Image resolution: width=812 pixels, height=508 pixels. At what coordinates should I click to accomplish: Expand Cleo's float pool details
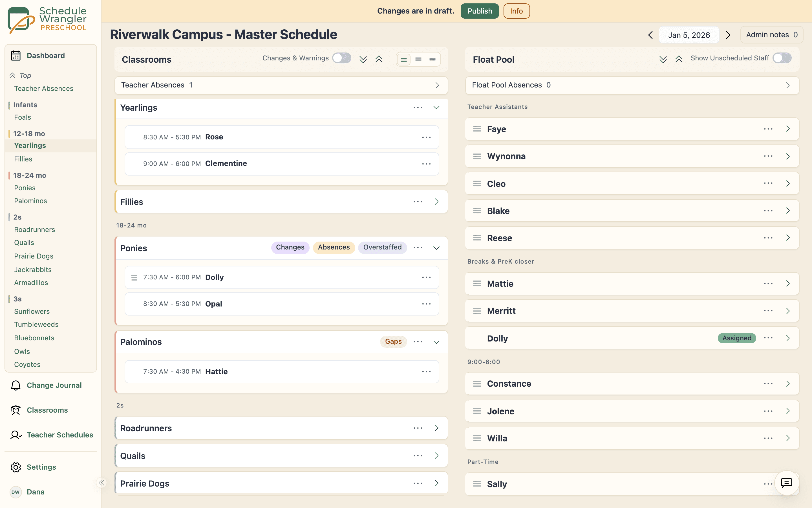[x=788, y=183]
